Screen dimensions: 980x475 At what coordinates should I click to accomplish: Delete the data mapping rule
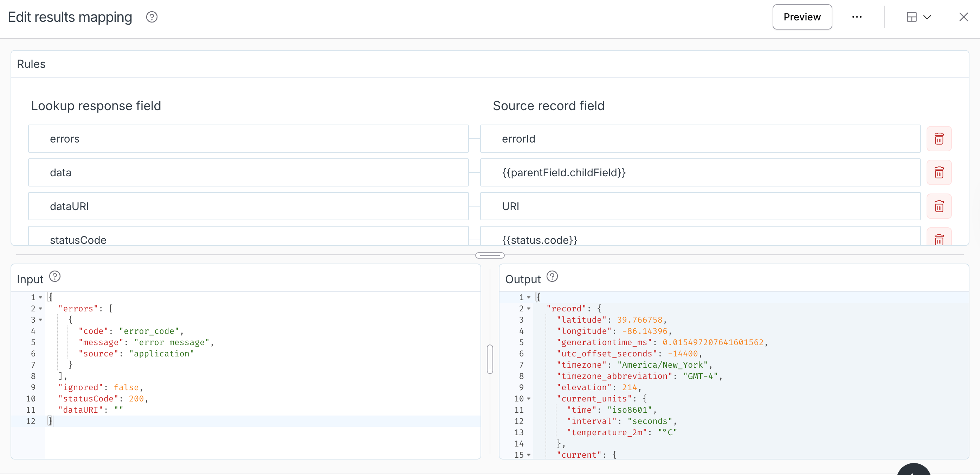[939, 172]
